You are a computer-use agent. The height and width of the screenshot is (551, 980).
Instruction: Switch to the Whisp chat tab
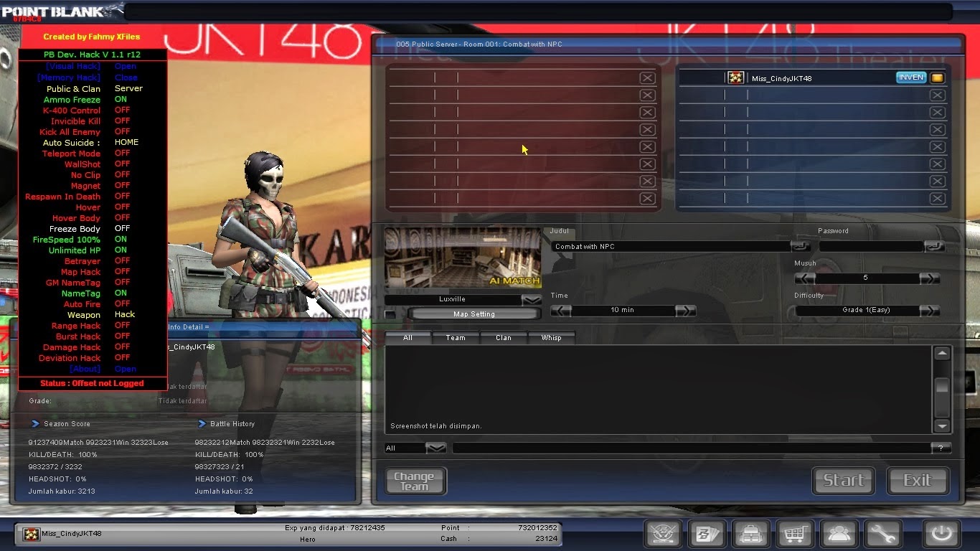pyautogui.click(x=552, y=336)
